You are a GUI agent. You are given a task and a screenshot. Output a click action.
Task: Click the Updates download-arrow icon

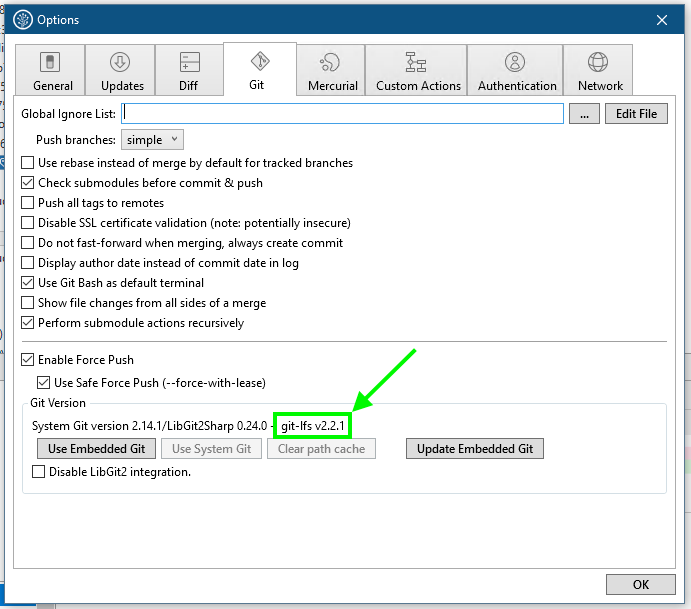(120, 62)
